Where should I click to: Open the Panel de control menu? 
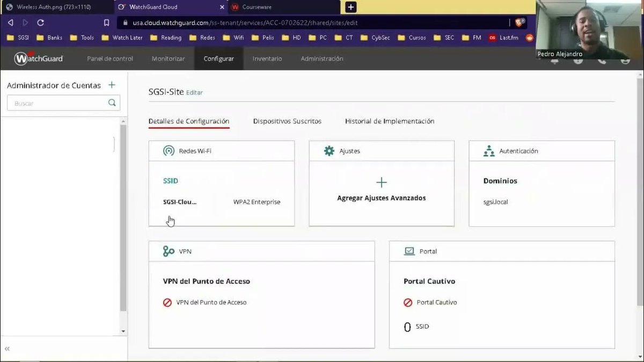110,58
